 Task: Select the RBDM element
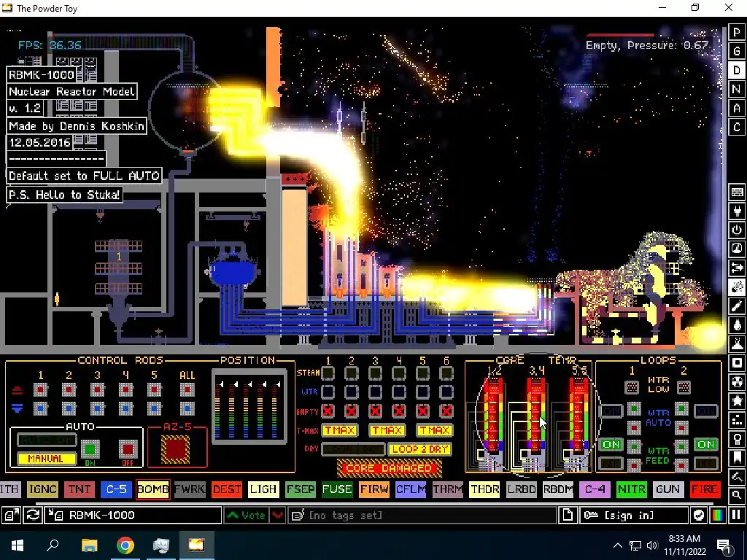point(558,489)
